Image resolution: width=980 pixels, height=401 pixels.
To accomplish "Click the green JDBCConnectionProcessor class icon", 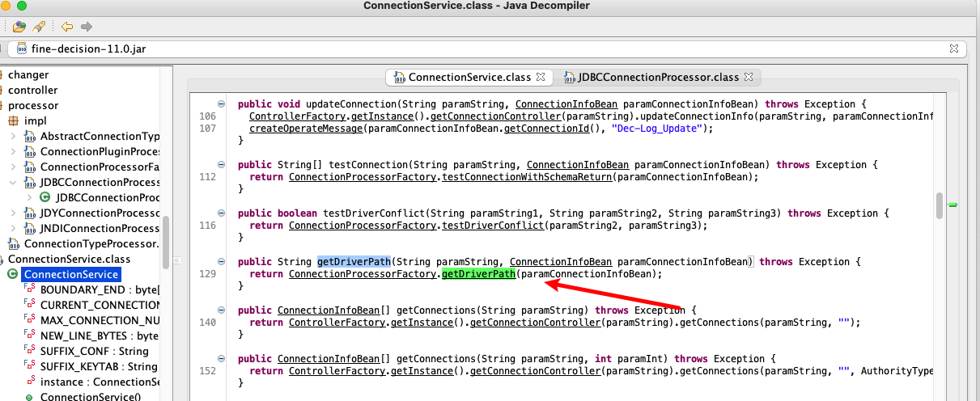I will (x=45, y=197).
